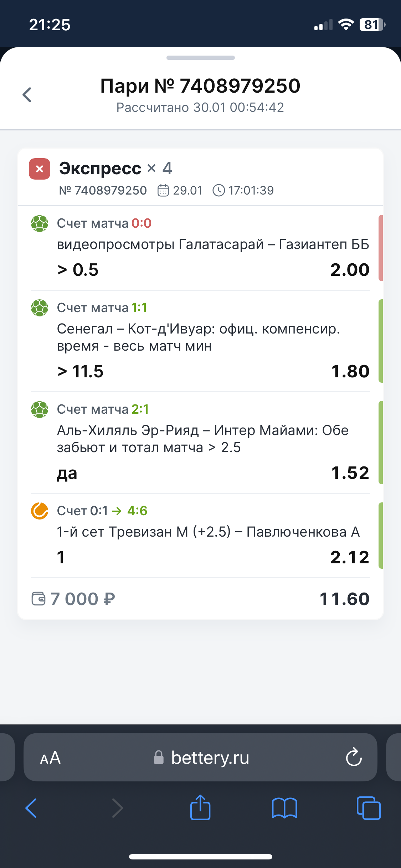The width and height of the screenshot is (401, 868).
Task: Go back with Safari's back arrow
Action: pyautogui.click(x=31, y=807)
